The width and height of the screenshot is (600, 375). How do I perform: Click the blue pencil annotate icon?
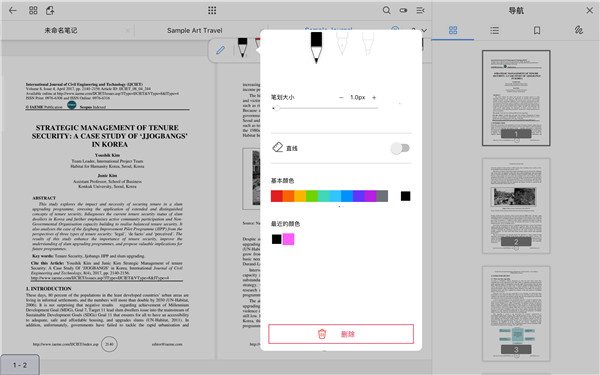tap(220, 50)
